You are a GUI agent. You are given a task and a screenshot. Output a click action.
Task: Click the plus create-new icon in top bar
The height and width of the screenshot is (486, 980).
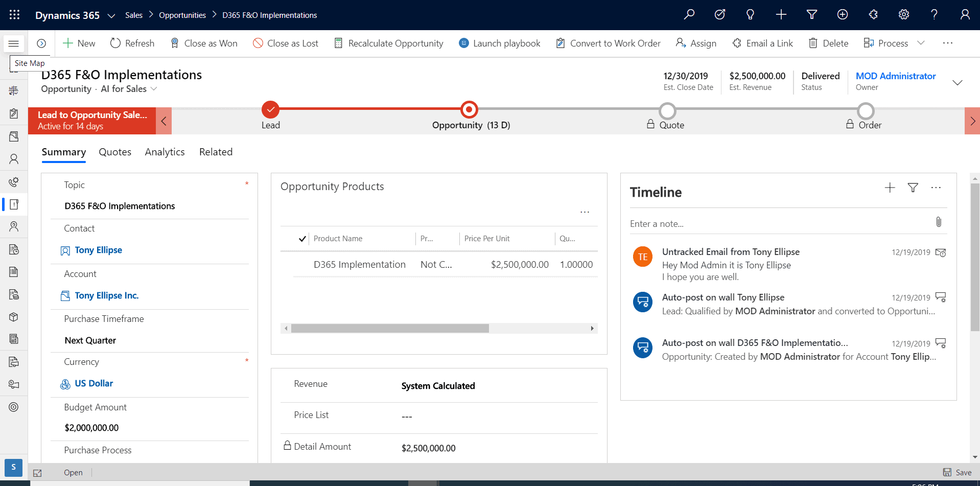point(781,14)
